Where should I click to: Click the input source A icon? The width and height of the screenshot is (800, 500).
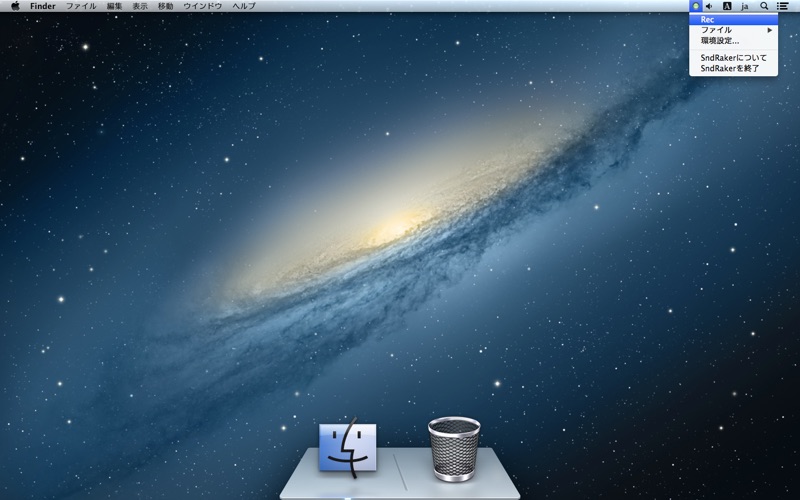point(727,6)
